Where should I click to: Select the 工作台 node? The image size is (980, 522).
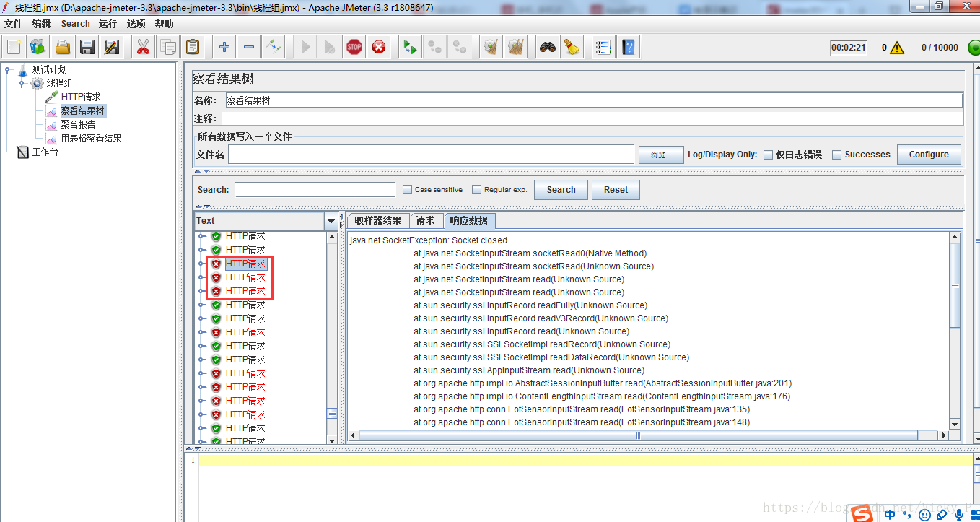click(x=45, y=152)
